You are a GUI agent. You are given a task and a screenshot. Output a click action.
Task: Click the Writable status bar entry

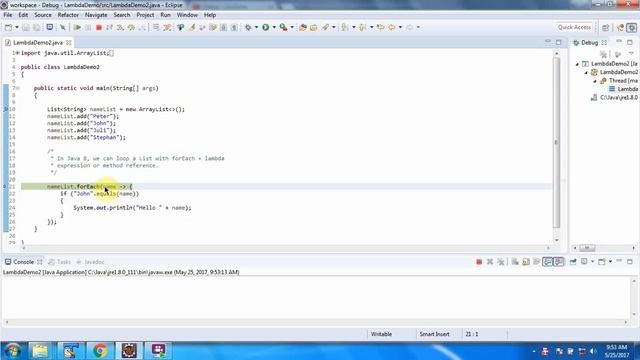coord(381,334)
